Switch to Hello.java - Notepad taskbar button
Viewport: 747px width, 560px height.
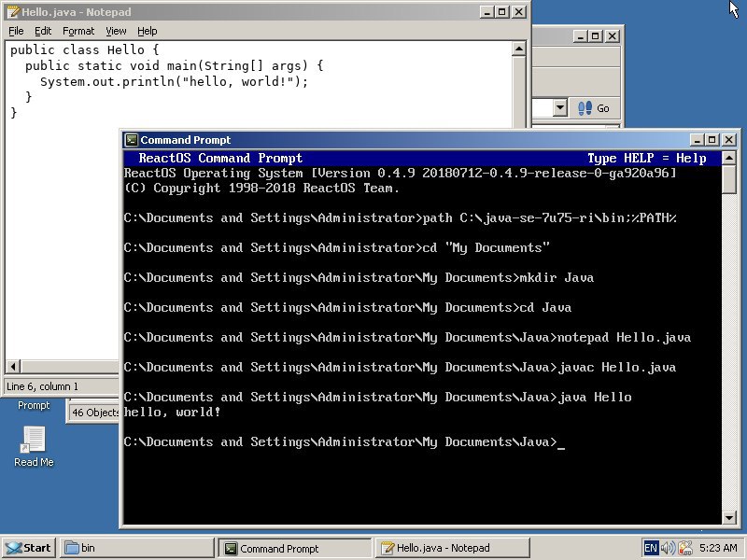tap(453, 548)
